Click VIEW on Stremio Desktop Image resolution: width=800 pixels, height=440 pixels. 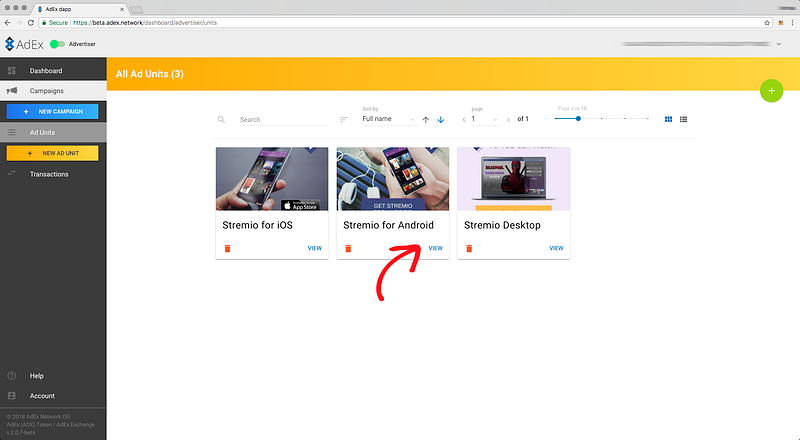[556, 248]
